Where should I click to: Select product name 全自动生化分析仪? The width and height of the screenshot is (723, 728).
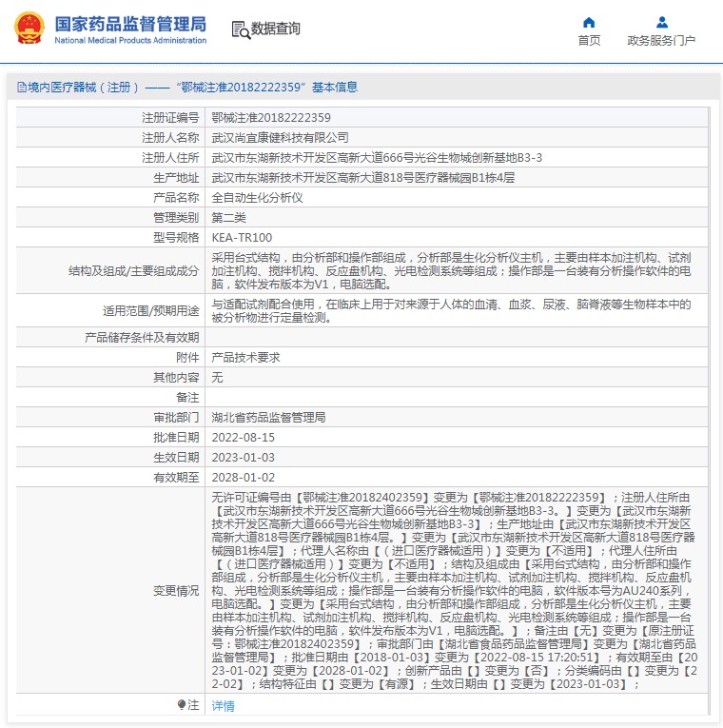tap(258, 197)
